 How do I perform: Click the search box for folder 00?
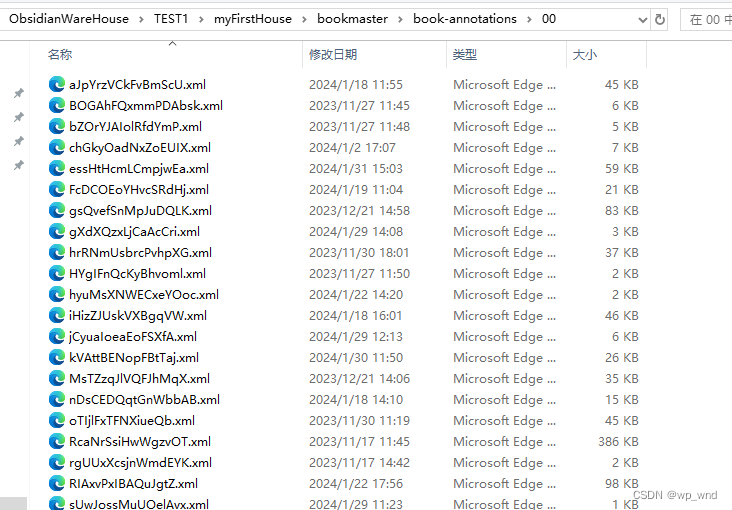[706, 20]
